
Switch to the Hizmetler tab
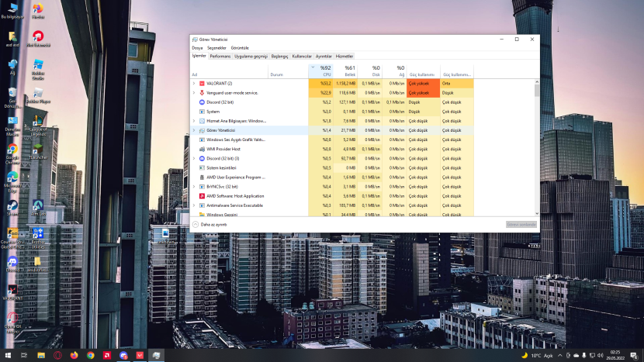point(345,57)
